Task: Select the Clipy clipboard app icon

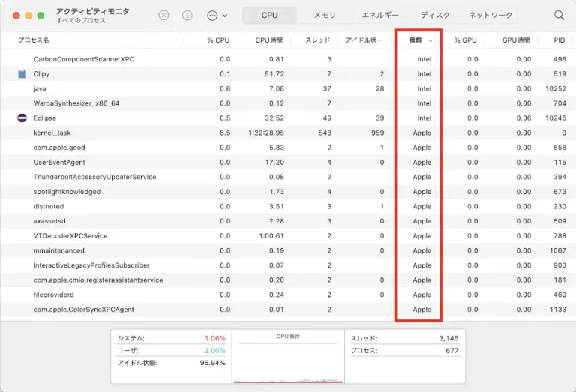Action: (x=22, y=74)
